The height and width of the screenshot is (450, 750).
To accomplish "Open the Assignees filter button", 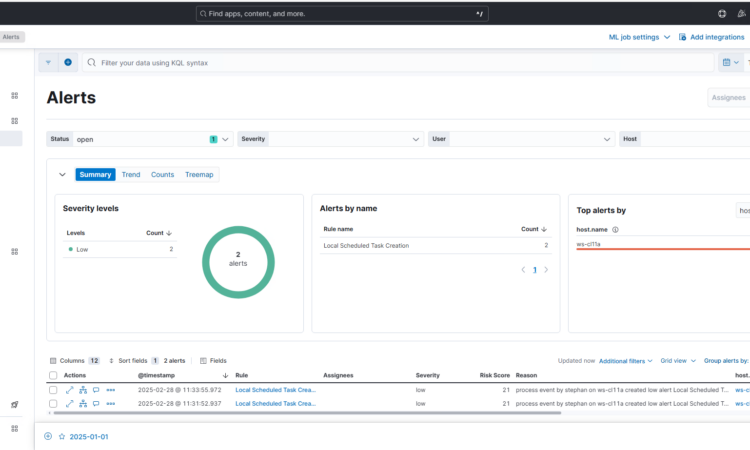I will pos(728,98).
